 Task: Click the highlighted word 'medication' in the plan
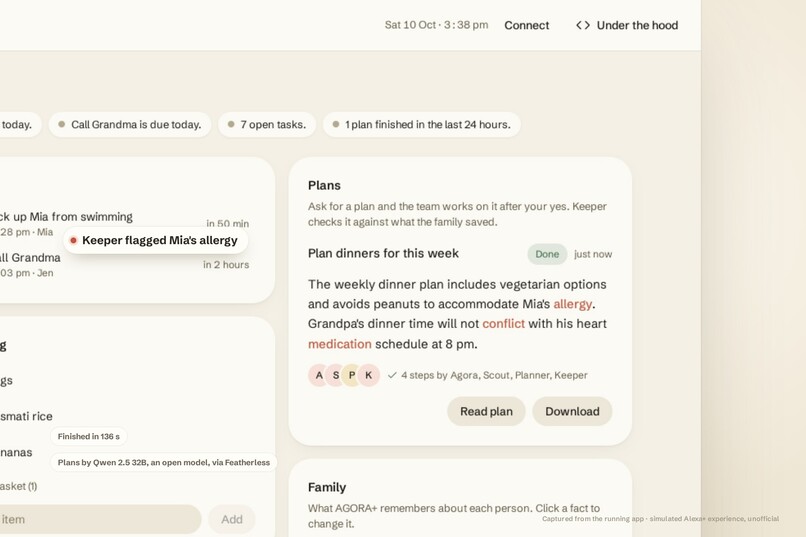[340, 344]
